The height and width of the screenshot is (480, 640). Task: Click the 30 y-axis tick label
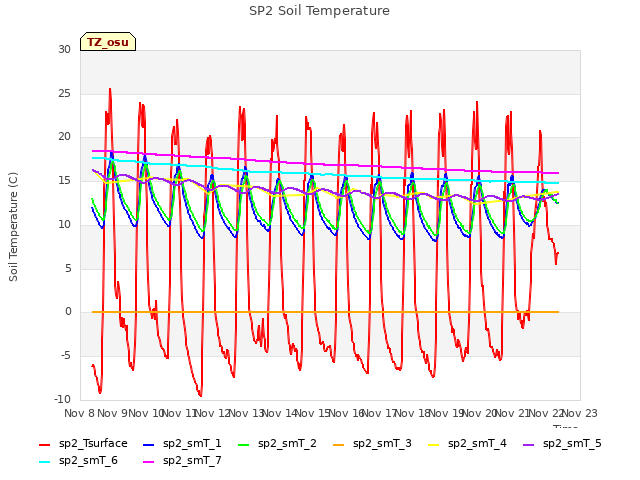(64, 50)
